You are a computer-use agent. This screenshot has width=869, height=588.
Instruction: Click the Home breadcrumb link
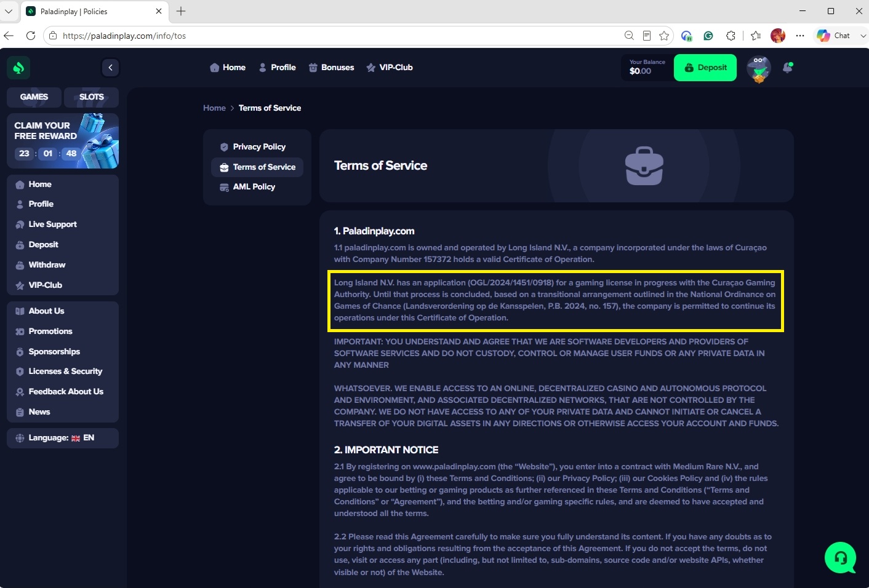[x=214, y=108]
